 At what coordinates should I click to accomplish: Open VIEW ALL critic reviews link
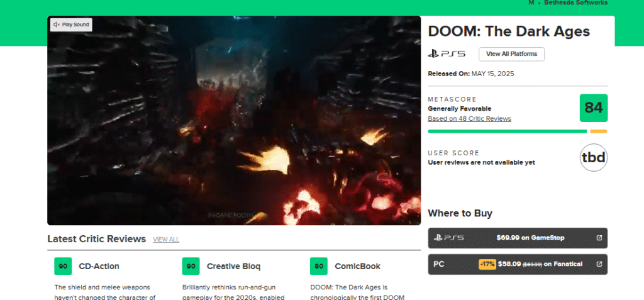click(166, 240)
